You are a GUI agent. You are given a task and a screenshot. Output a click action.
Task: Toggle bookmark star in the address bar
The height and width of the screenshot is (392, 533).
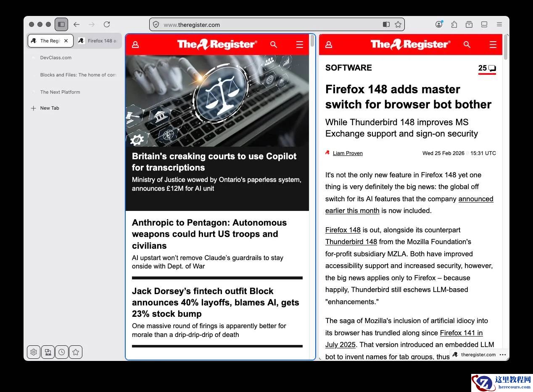click(x=398, y=24)
